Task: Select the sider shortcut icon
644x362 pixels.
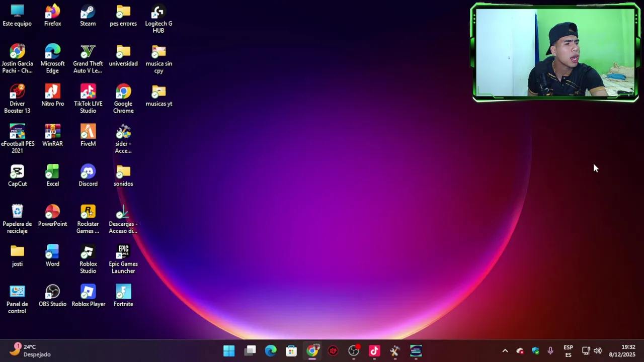Action: coord(123,139)
